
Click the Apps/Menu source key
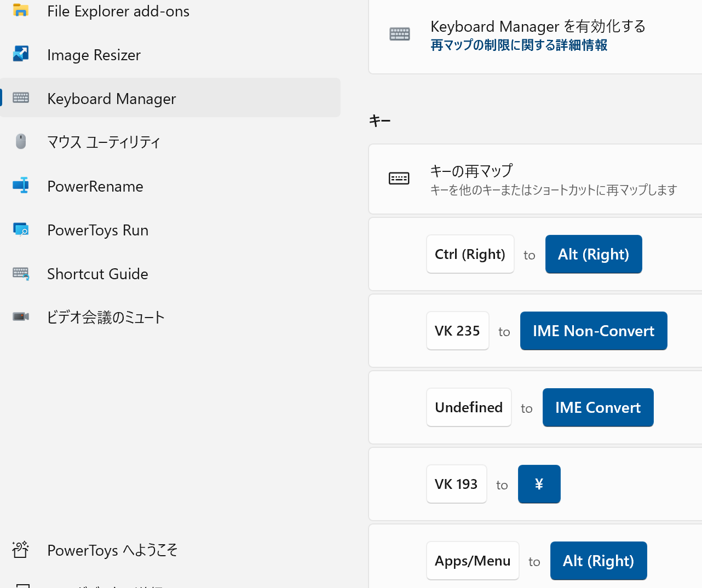(472, 561)
